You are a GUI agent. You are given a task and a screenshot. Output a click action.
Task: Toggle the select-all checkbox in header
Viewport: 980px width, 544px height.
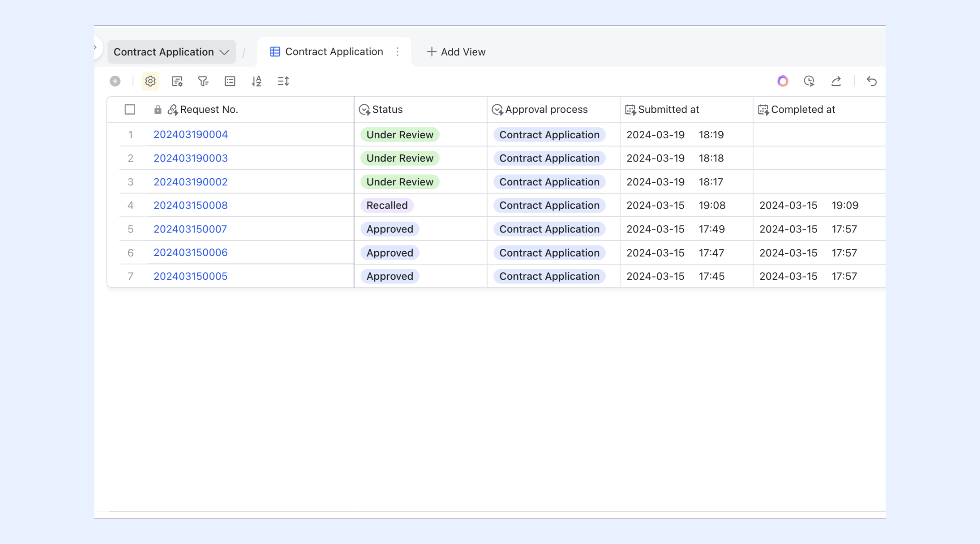[x=130, y=109]
